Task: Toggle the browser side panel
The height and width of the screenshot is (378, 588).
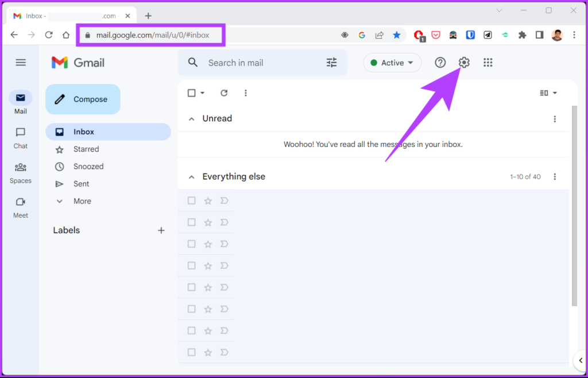Action: (539, 35)
